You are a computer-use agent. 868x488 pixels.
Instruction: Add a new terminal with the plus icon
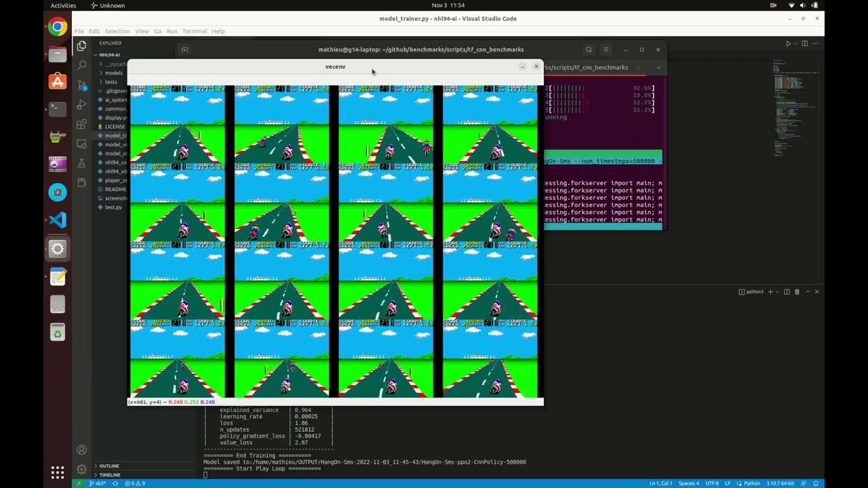pyautogui.click(x=770, y=291)
